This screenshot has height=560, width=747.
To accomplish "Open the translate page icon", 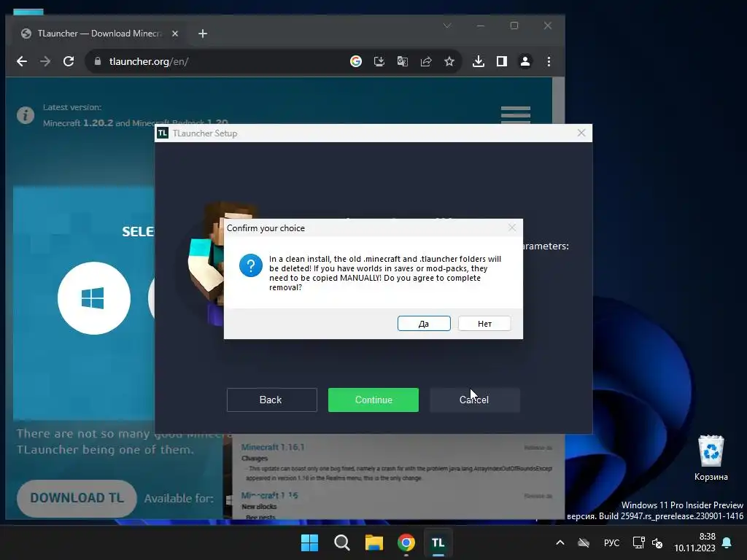I will coord(403,61).
